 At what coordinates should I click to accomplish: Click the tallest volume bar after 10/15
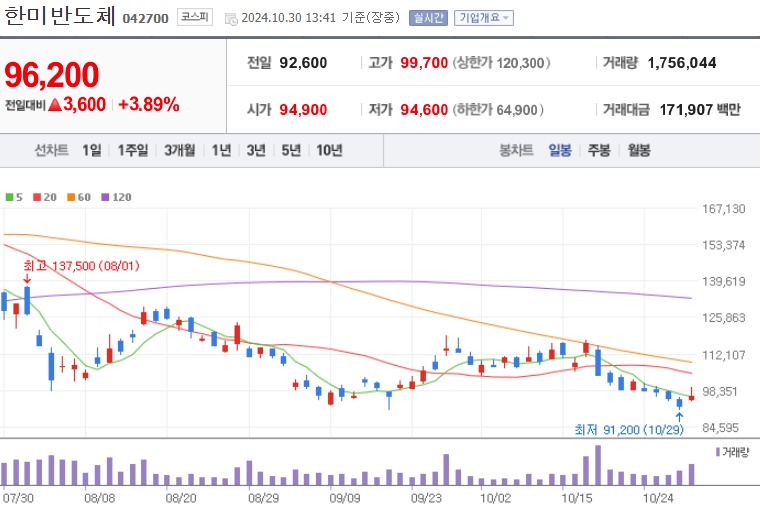598,465
